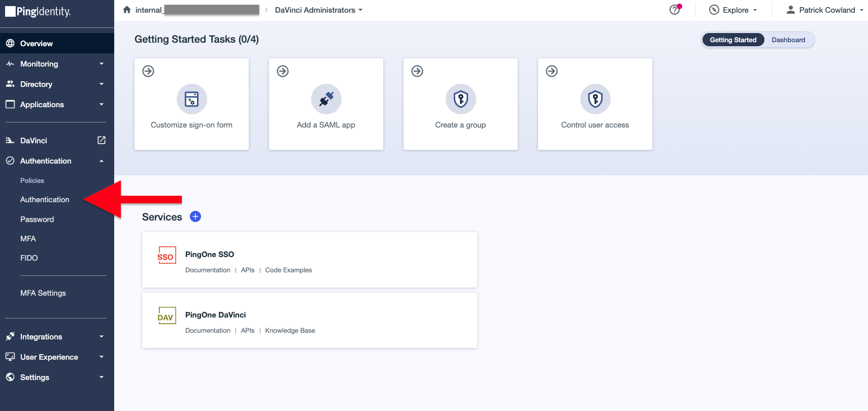Collapse the Authentication section arrow
Image resolution: width=868 pixels, height=411 pixels.
[x=102, y=161]
